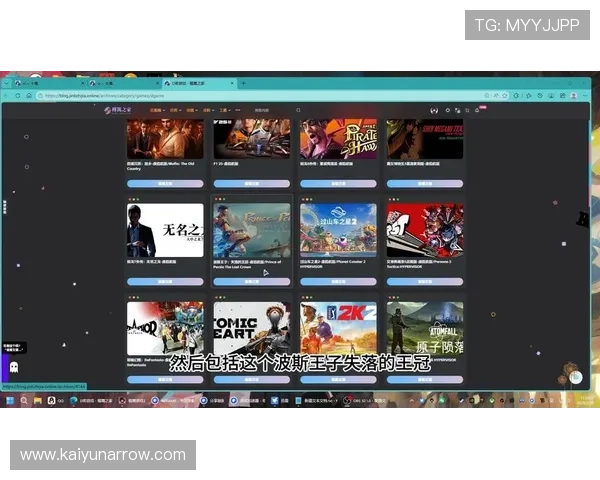600x480 pixels.
Task: Add page to favorites star icon
Action: (505, 96)
